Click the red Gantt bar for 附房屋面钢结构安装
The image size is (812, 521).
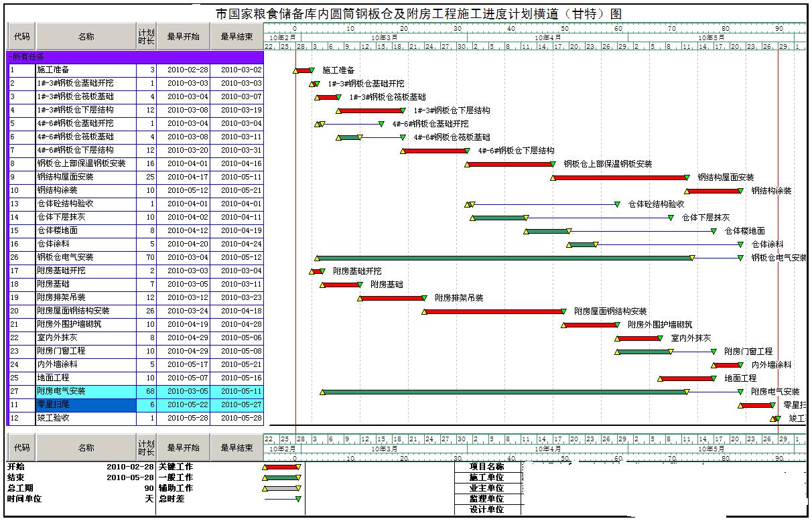[x=494, y=311]
